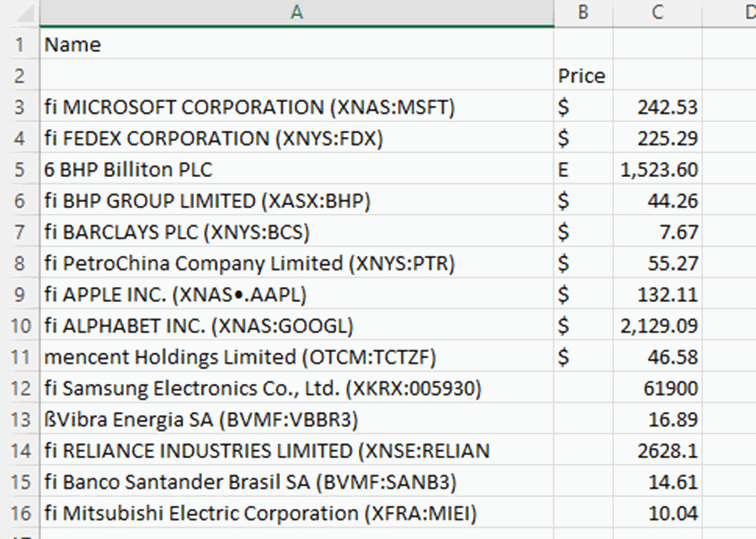The width and height of the screenshot is (756, 539).
Task: Select the RELIANCE INDUSTRIES LIMITED cell
Action: point(296,450)
